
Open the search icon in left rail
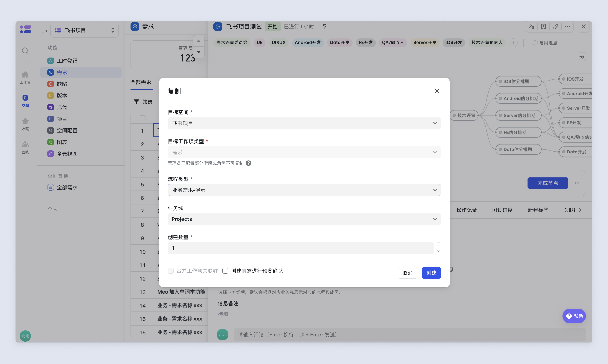[x=25, y=51]
